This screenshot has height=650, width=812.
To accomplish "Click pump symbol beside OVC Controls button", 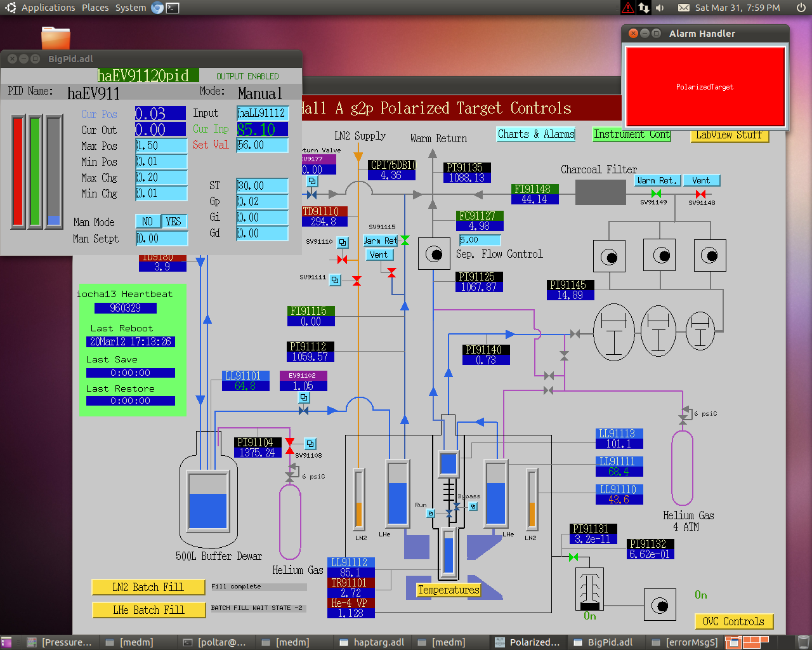I will click(660, 605).
